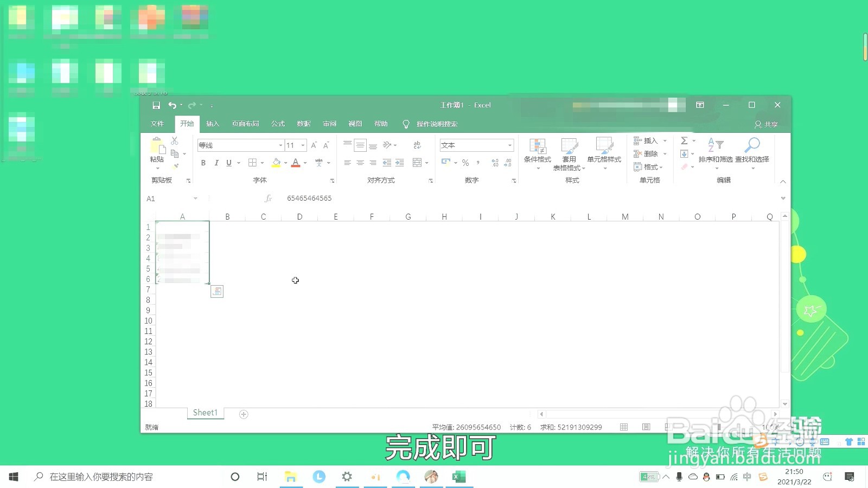
Task: Click the increase decimal icon
Action: point(495,163)
